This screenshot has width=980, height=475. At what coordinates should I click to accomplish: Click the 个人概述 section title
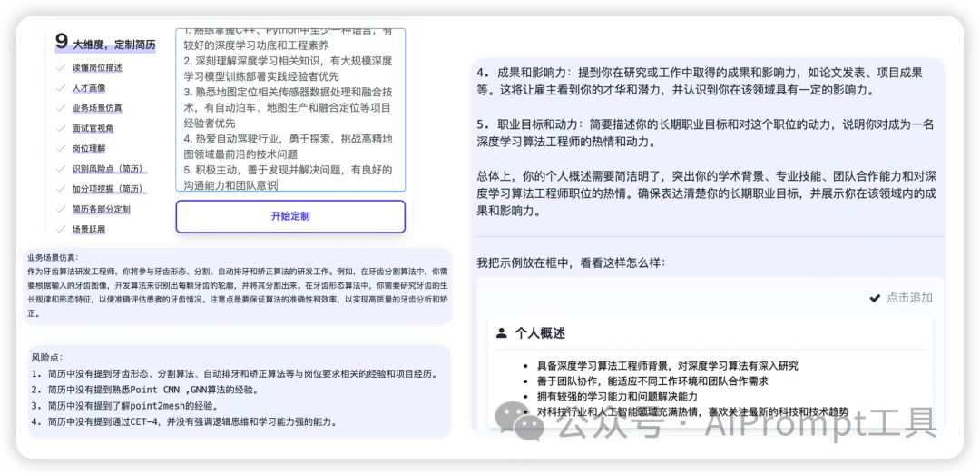coord(540,333)
